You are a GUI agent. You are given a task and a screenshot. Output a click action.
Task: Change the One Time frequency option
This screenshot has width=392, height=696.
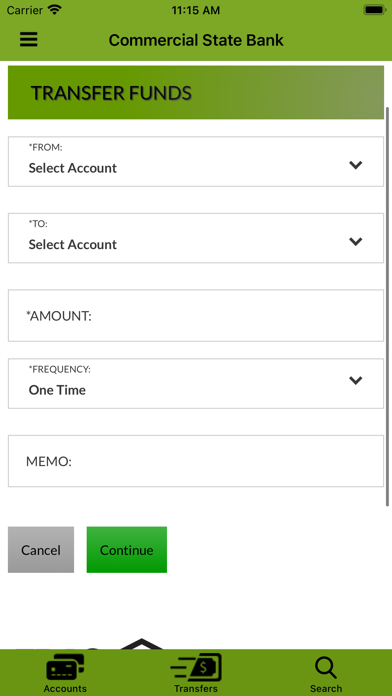pos(196,384)
